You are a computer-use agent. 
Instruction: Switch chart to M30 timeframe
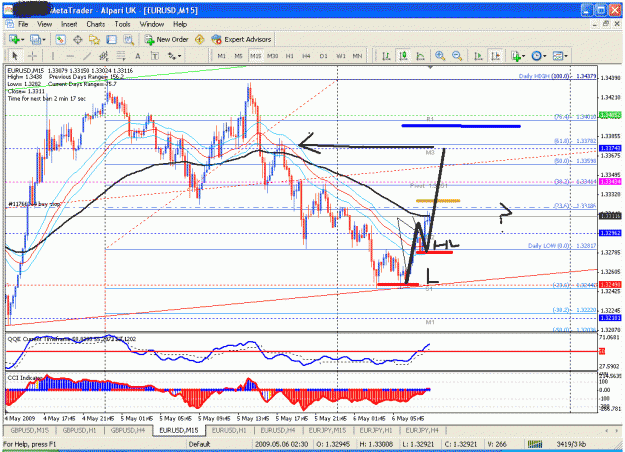coord(273,56)
